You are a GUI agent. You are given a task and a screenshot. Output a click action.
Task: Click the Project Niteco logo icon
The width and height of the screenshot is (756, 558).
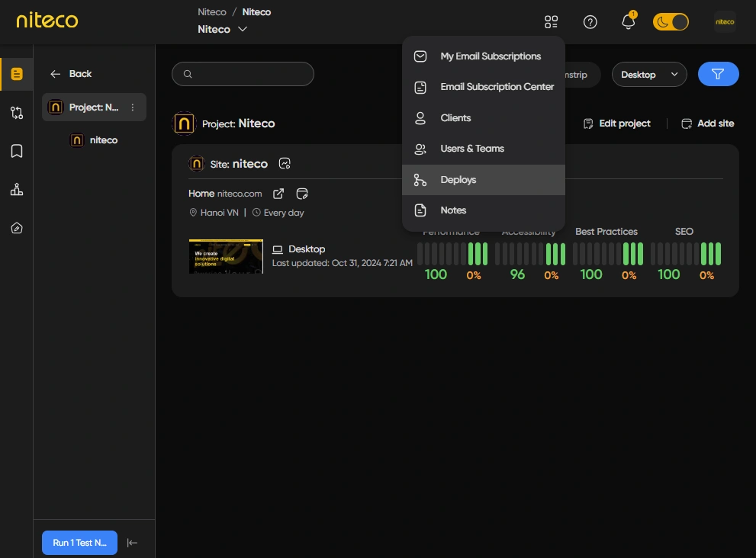point(184,123)
